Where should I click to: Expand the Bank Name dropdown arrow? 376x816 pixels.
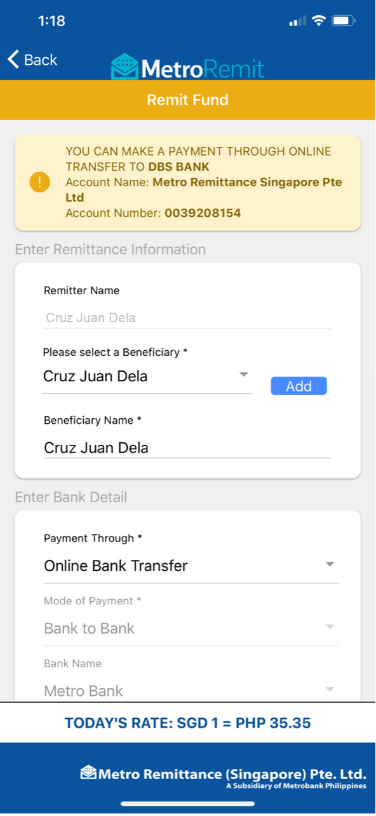[x=329, y=690]
